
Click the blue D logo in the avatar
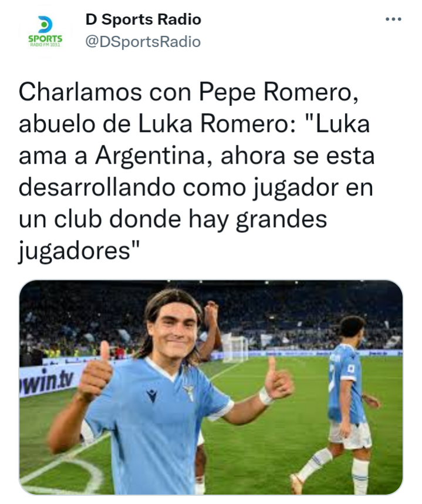point(45,24)
